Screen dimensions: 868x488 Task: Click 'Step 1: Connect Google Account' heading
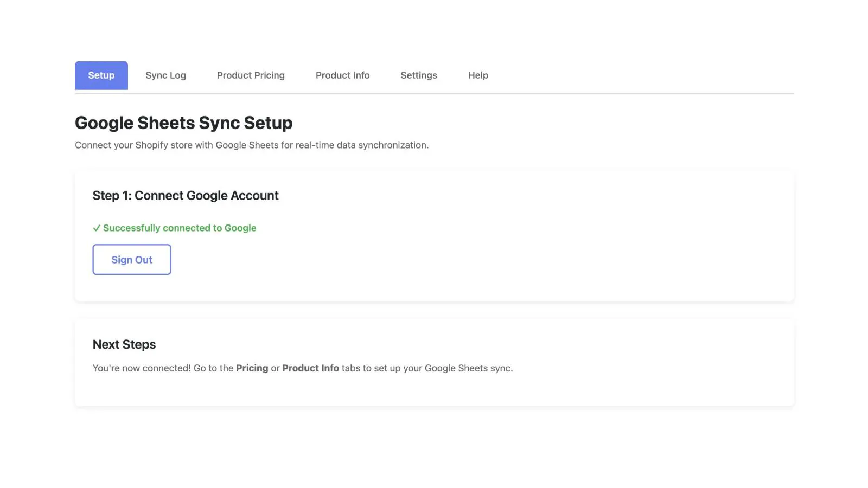(x=186, y=196)
